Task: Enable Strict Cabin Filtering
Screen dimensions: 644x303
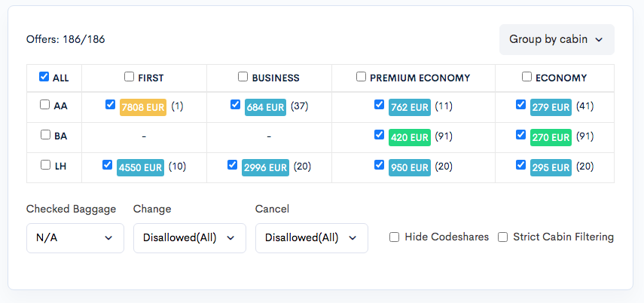Action: pyautogui.click(x=502, y=237)
